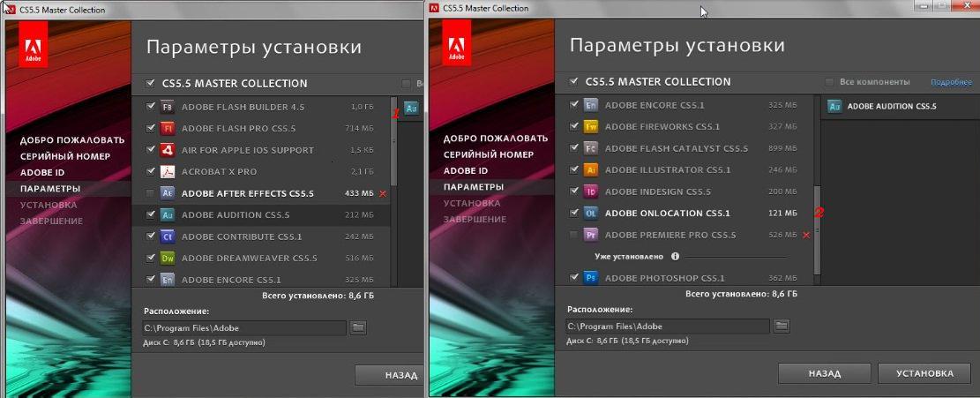Viewport: 980px width, 398px height.
Task: Select ДОБРО ПОЖАЛОВАТЬ step in right window sidebar
Action: [x=496, y=138]
